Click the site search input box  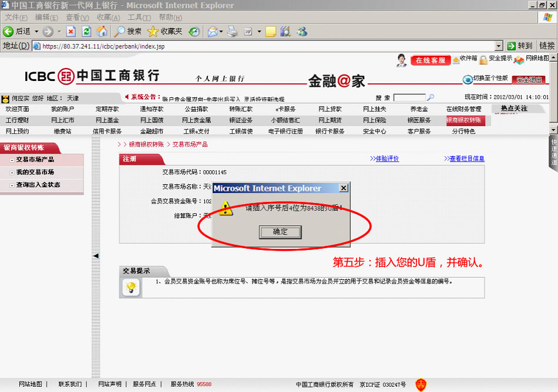(409, 97)
